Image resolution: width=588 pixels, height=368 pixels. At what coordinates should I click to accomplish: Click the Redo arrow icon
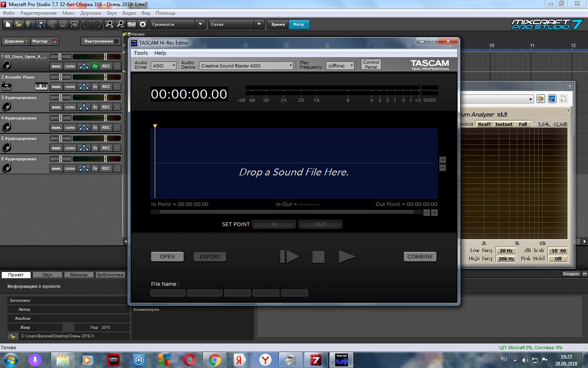[x=97, y=25]
